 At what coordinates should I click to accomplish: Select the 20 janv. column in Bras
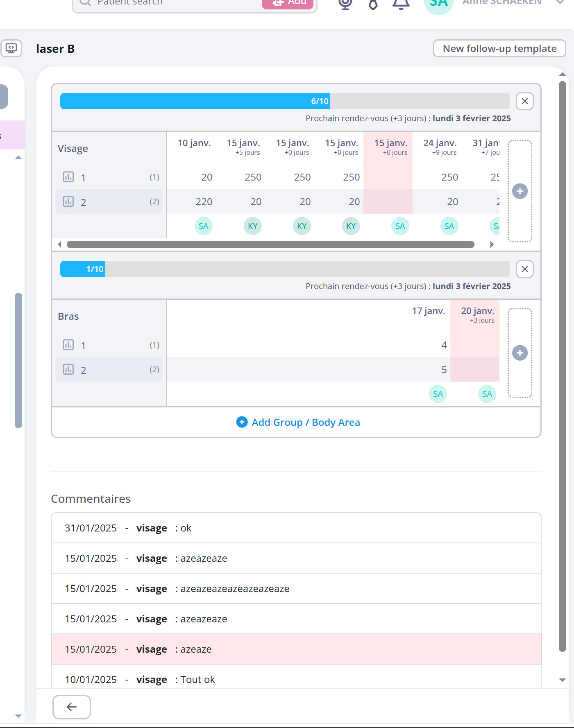tap(477, 314)
